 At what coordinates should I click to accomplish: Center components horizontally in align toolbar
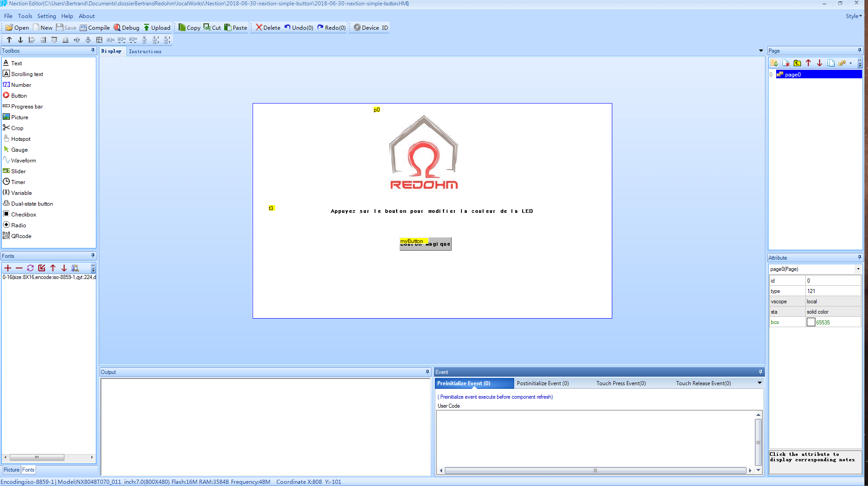pos(77,40)
